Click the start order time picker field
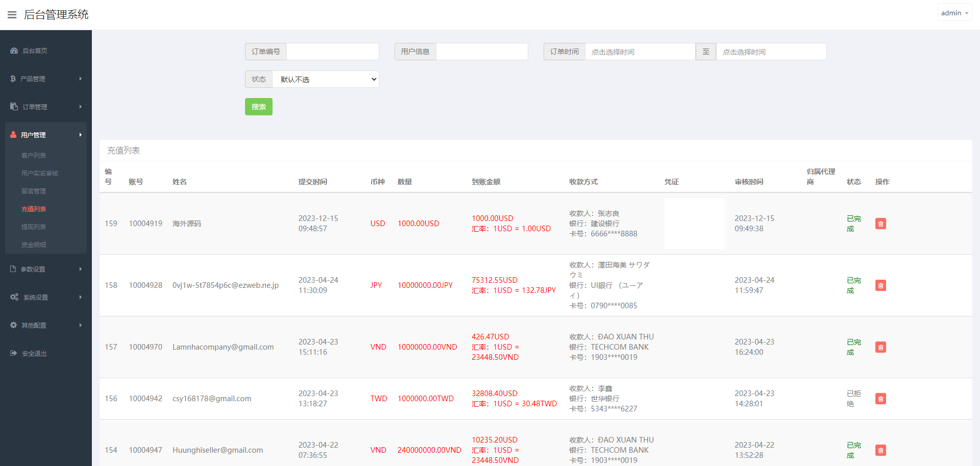The width and height of the screenshot is (980, 466). 640,52
